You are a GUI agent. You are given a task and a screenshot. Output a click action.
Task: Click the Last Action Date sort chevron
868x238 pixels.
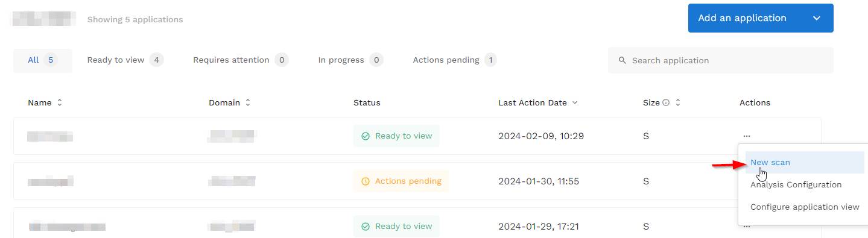pos(575,103)
